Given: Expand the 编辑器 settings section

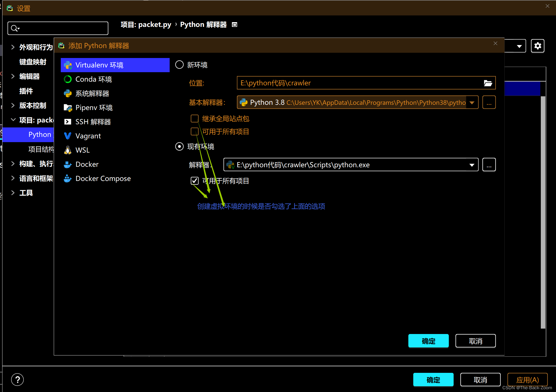Looking at the screenshot, I should click(13, 76).
